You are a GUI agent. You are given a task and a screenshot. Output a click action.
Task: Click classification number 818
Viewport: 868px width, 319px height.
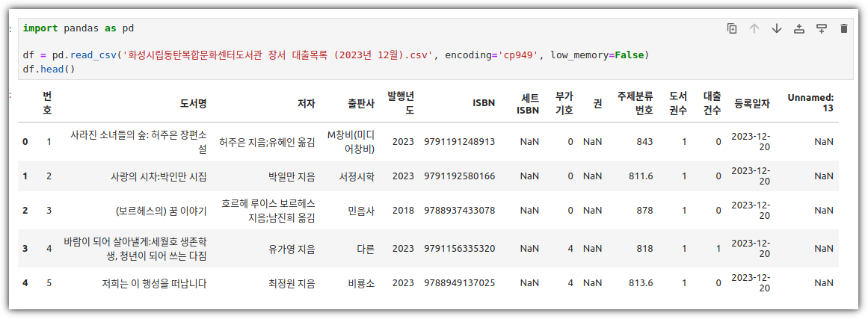point(645,250)
